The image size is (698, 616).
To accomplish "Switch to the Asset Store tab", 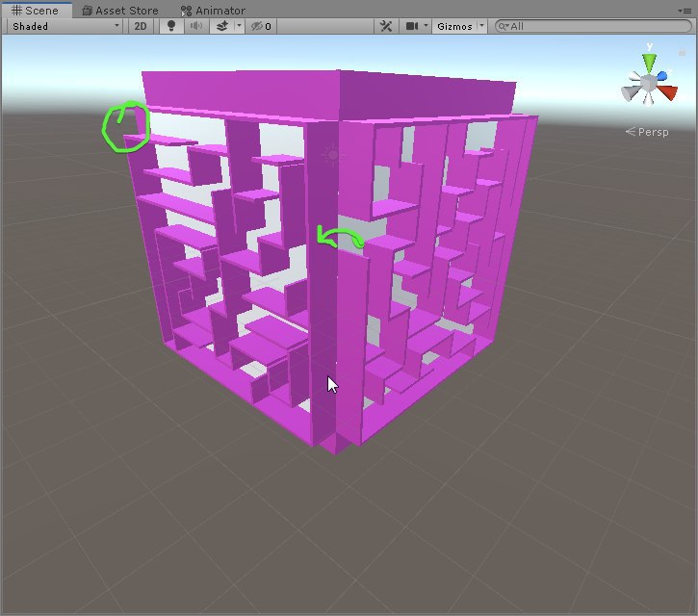I will pos(120,11).
